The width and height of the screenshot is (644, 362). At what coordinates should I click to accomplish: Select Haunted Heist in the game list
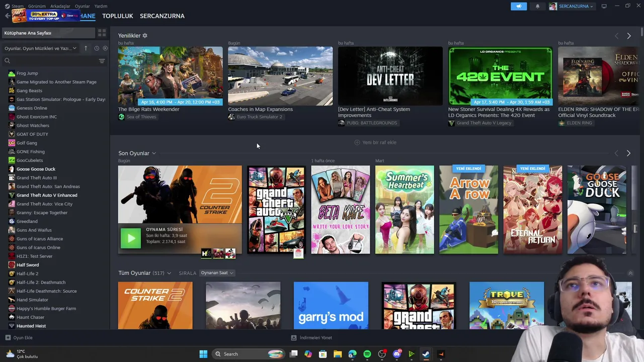pyautogui.click(x=31, y=326)
